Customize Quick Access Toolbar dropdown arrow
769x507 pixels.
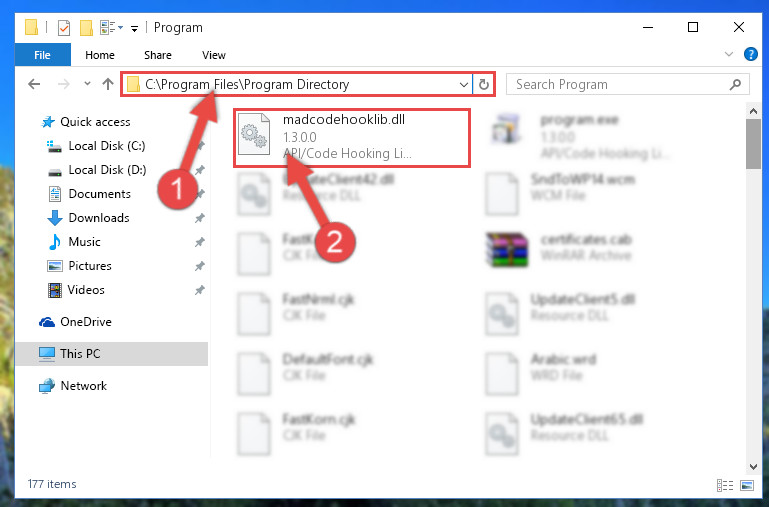tap(134, 29)
